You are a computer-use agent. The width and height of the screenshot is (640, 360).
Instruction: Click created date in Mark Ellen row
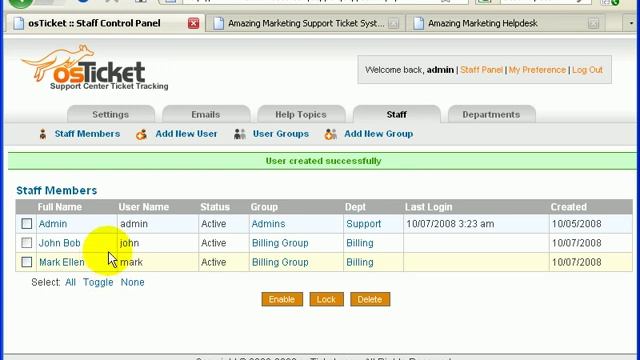point(577,262)
